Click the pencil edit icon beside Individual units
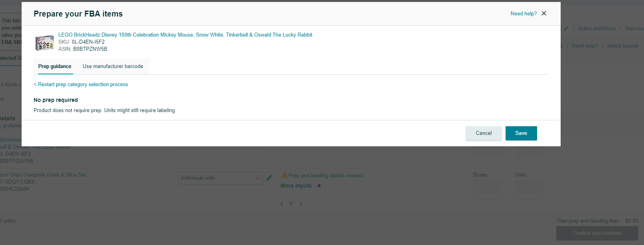This screenshot has width=644, height=245. 269,178
